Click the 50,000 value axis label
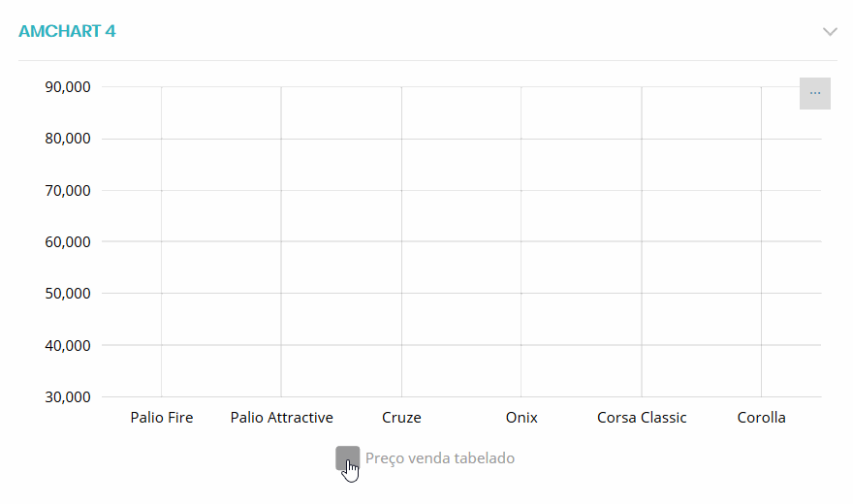Viewport: 853px width, 504px height. 68,294
